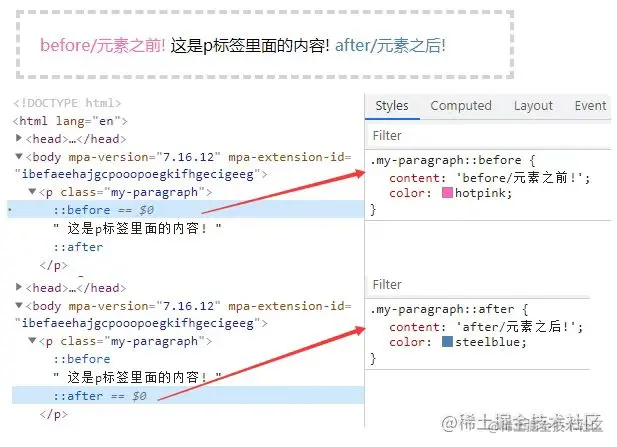
Task: Click the content value 'after/元素之后!'
Action: (x=516, y=327)
